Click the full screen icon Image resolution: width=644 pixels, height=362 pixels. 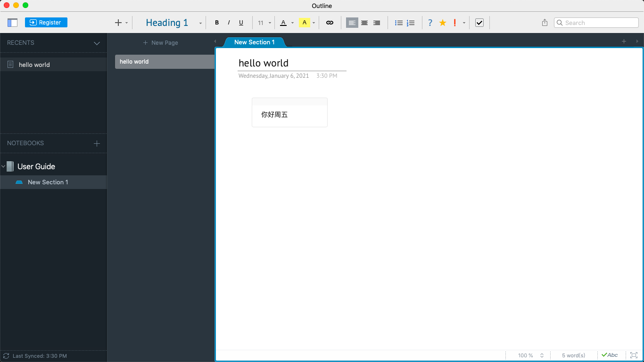pyautogui.click(x=634, y=355)
